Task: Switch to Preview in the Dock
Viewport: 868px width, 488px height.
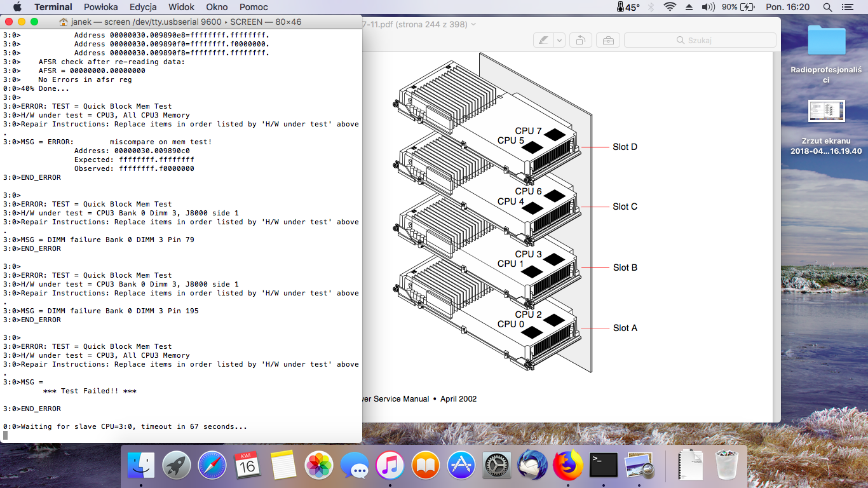Action: point(639,466)
